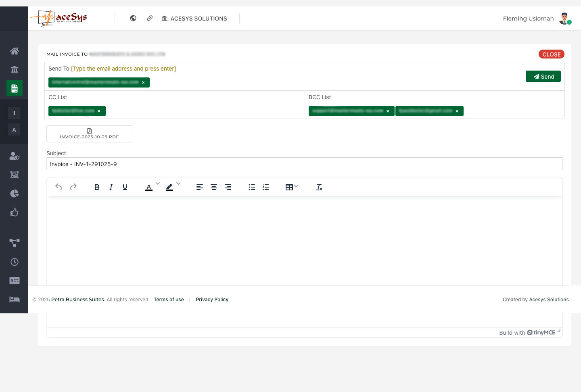The image size is (581, 392).
Task: Open Home from the sidebar
Action: point(15,51)
